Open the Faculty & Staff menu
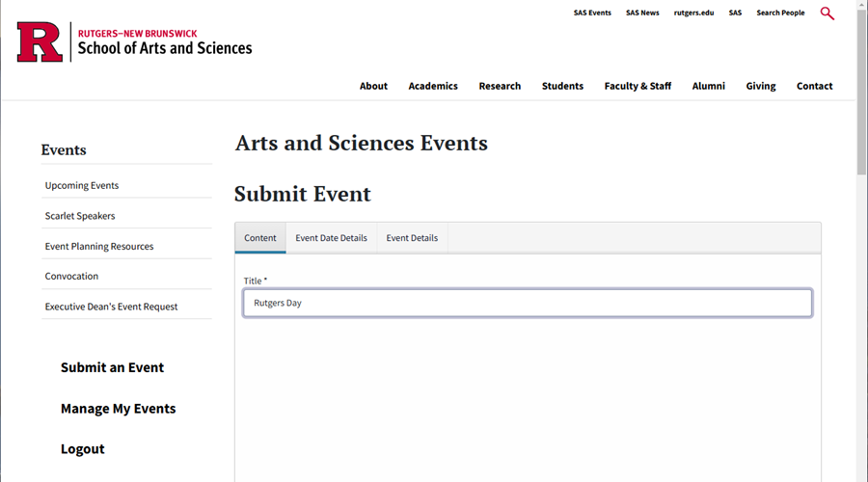Image resolution: width=868 pixels, height=482 pixels. 637,86
